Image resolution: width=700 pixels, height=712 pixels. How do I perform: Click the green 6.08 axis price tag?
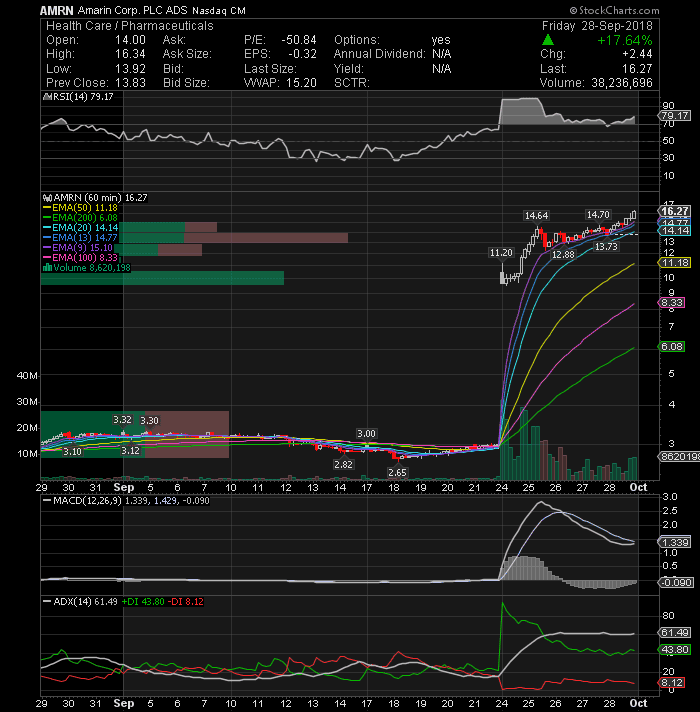point(672,347)
